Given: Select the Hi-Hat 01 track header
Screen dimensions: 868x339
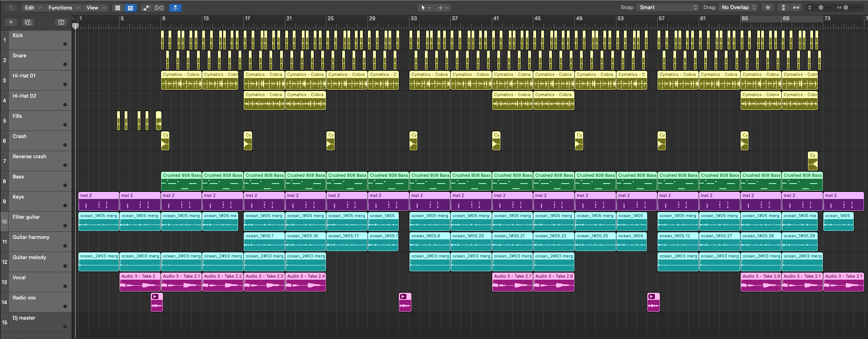Looking at the screenshot, I should pyautogui.click(x=36, y=80).
